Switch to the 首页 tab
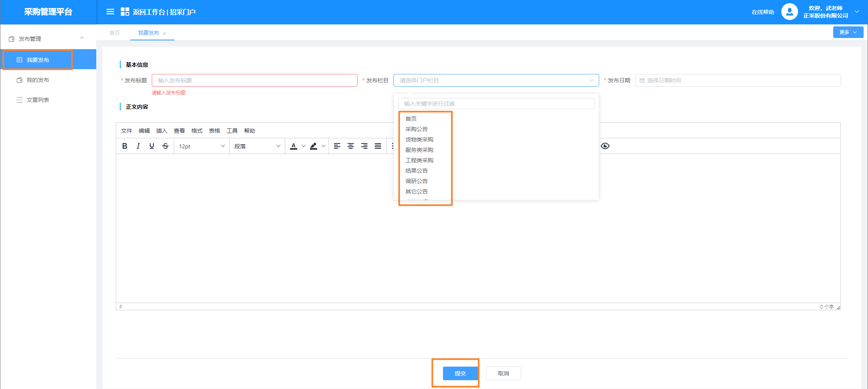 point(115,33)
